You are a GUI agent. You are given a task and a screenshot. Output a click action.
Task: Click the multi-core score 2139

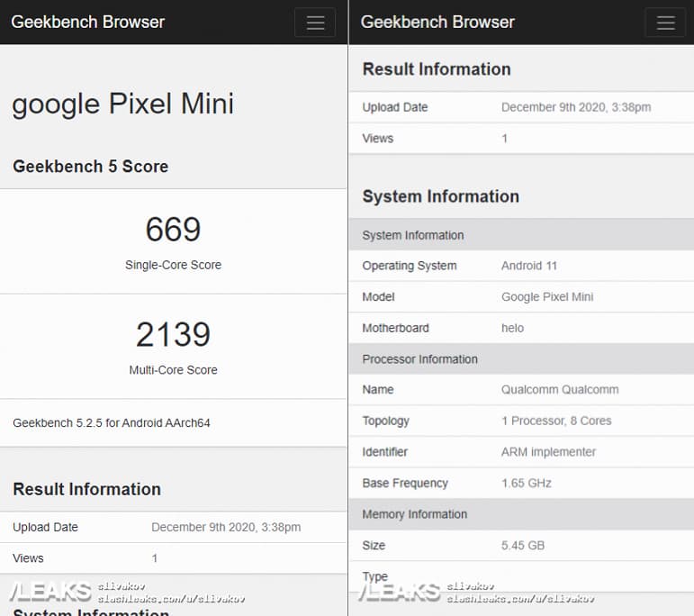pyautogui.click(x=173, y=335)
